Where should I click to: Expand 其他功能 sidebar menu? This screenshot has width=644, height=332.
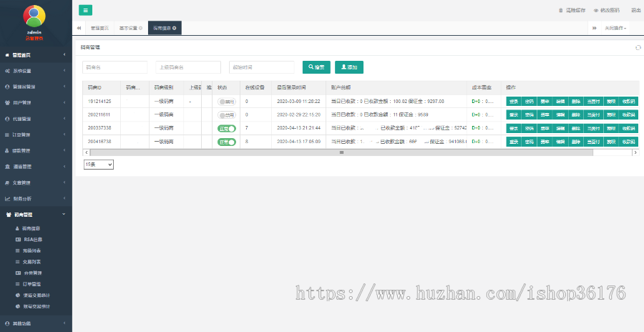click(36, 324)
